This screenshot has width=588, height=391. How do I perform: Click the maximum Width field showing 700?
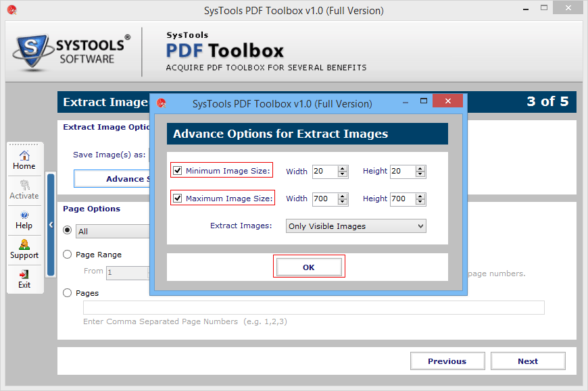click(324, 199)
